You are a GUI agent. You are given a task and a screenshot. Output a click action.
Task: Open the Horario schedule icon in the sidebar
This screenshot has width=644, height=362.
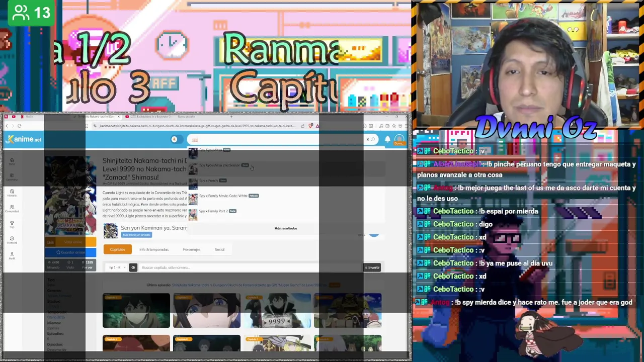point(12,193)
